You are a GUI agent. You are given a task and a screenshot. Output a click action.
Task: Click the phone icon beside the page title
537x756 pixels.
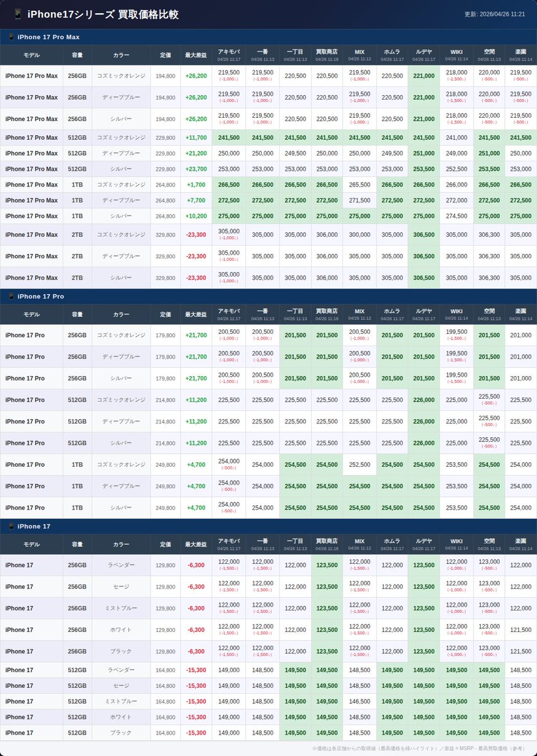click(x=18, y=14)
